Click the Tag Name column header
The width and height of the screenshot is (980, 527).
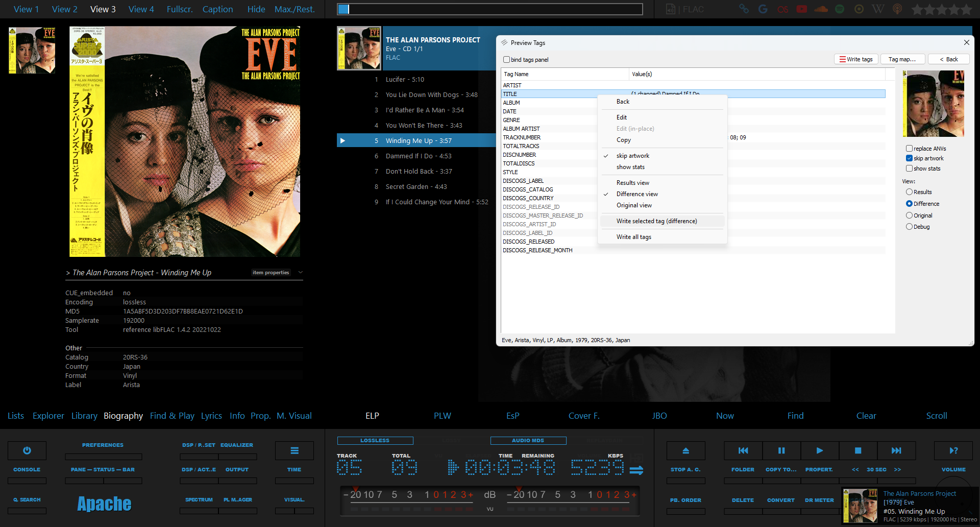(565, 74)
